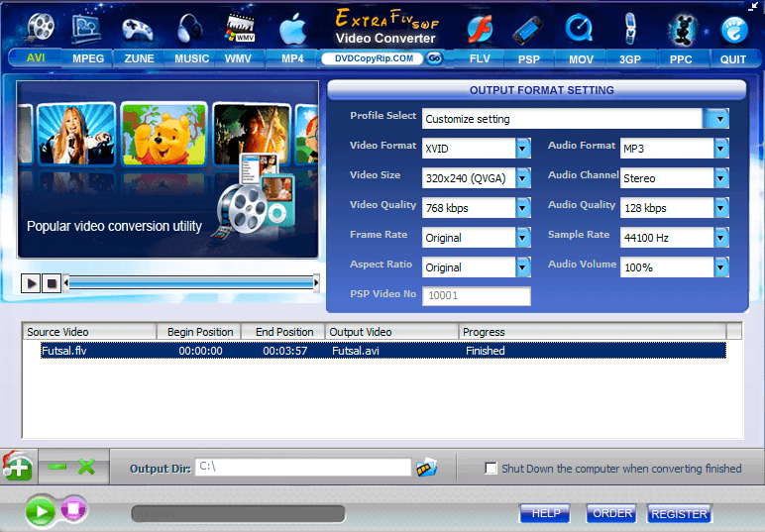Click the Output Video column header
This screenshot has height=532, width=765.
(391, 332)
